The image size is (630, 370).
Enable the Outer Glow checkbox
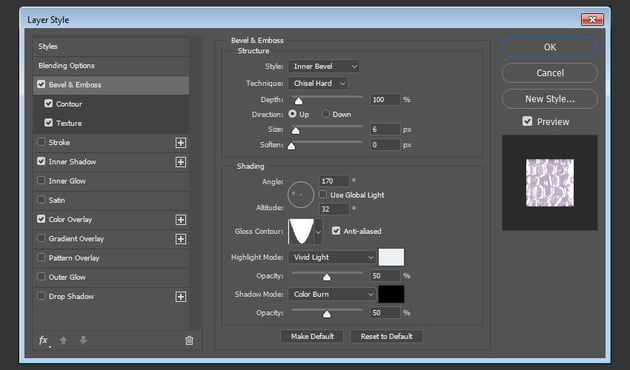pyautogui.click(x=41, y=277)
